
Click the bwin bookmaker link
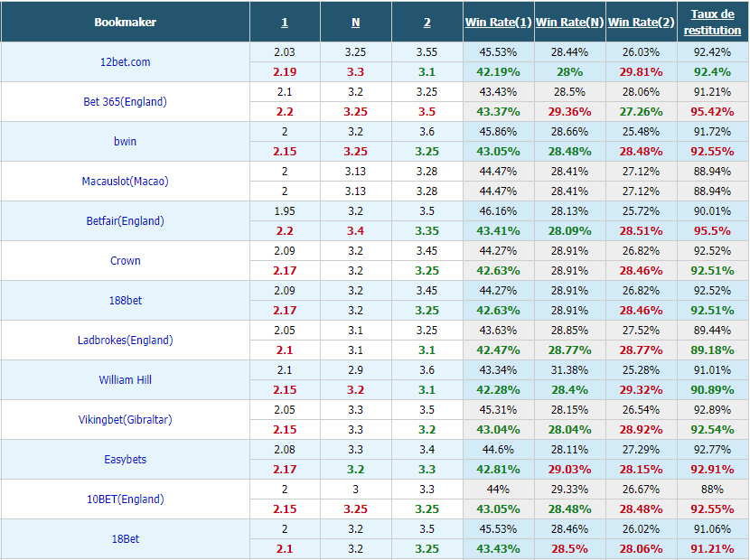tap(125, 142)
